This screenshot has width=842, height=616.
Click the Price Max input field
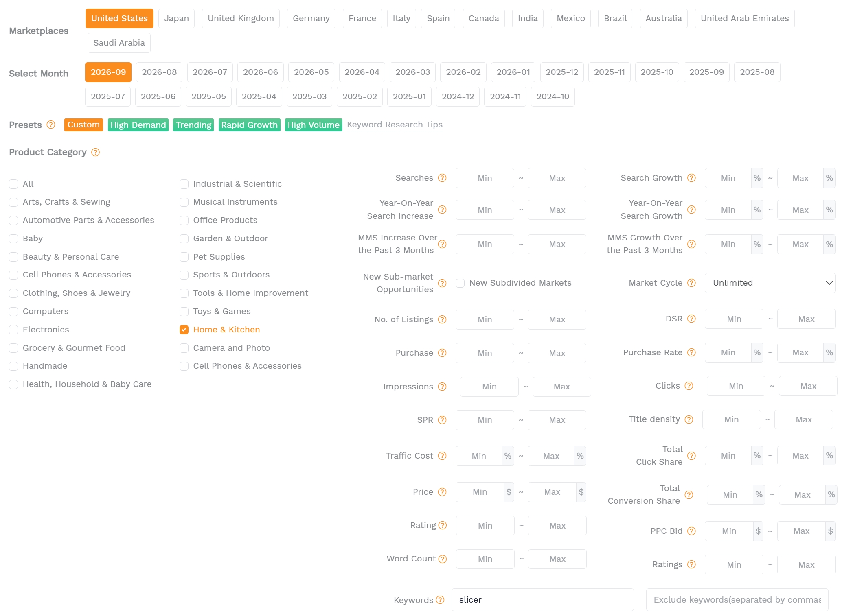(x=552, y=492)
